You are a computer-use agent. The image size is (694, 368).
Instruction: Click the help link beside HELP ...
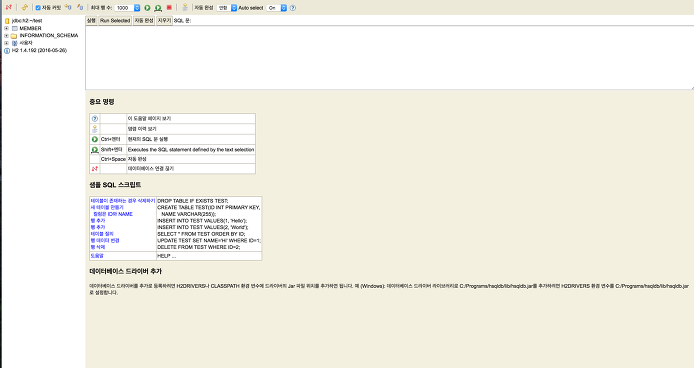[x=97, y=256]
